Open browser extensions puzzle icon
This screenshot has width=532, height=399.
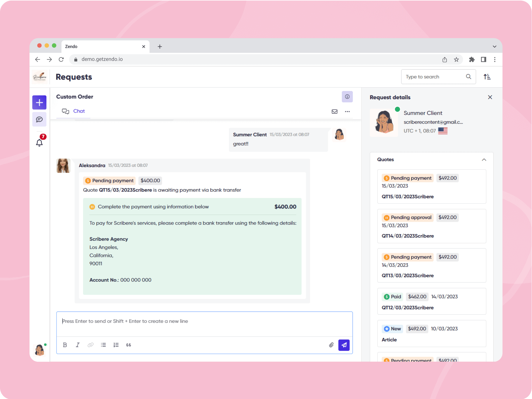point(472,60)
